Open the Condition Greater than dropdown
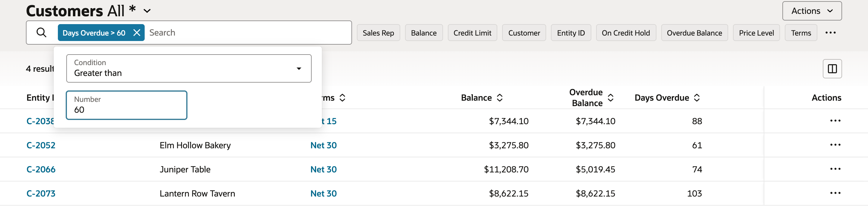The image size is (868, 211). pos(189,68)
